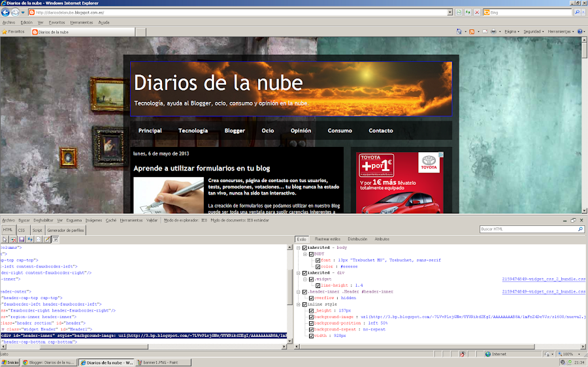Switch to the Script tab
The image size is (588, 367).
[x=37, y=230]
